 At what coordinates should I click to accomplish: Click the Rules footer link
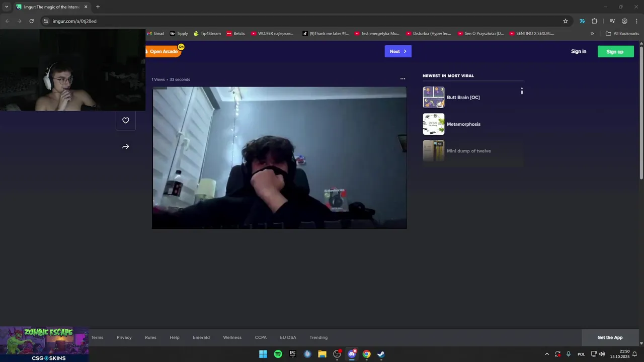click(x=150, y=337)
